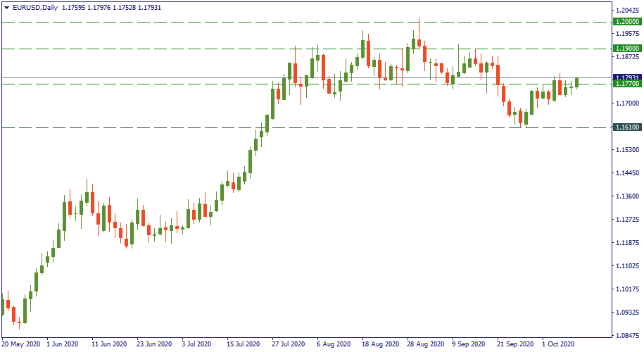Select the green 1.16100 price level tag
644x352 pixels.
click(626, 127)
